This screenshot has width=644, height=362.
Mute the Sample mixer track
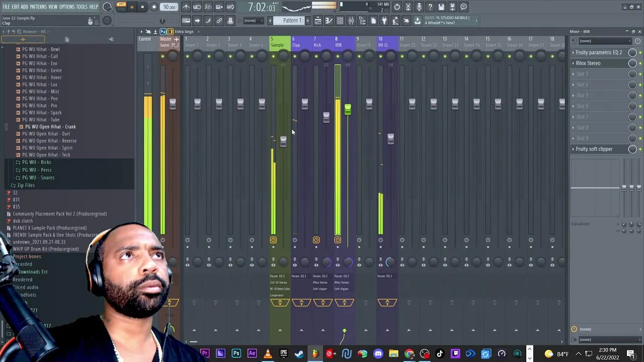click(x=273, y=56)
